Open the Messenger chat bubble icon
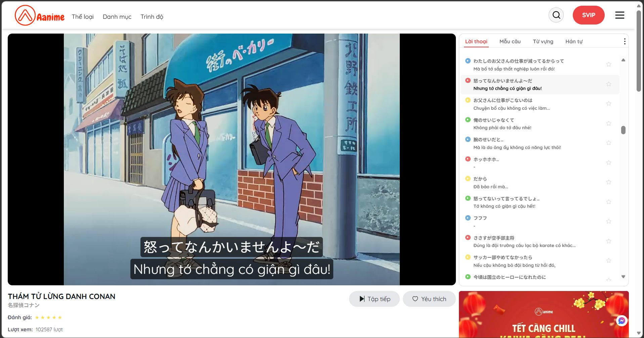Image resolution: width=644 pixels, height=338 pixels. (621, 321)
